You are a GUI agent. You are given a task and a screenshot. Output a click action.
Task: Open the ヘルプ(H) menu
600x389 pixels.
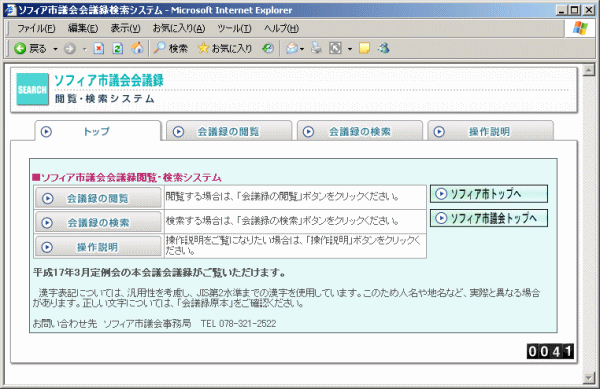pos(281,28)
